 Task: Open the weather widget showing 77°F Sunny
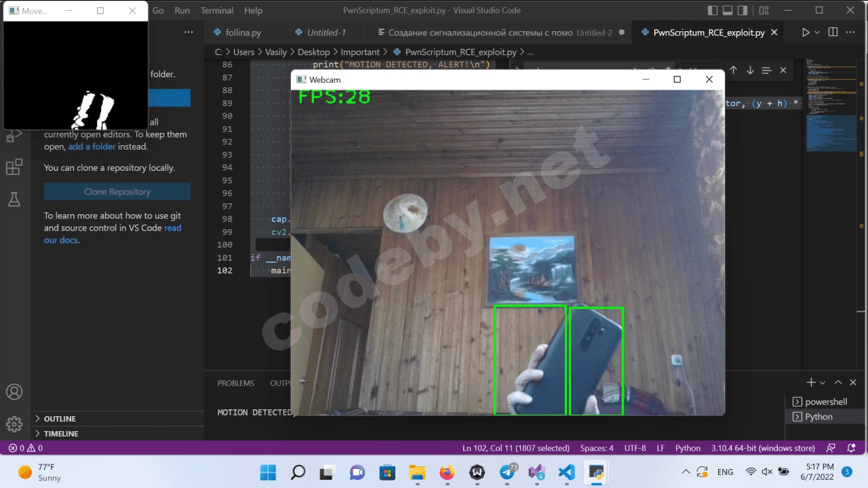[x=39, y=472]
